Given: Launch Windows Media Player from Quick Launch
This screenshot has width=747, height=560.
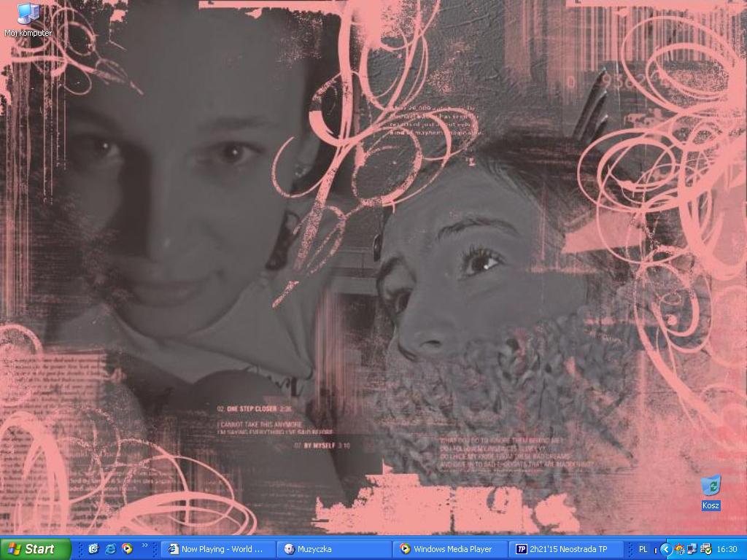Looking at the screenshot, I should (x=127, y=549).
